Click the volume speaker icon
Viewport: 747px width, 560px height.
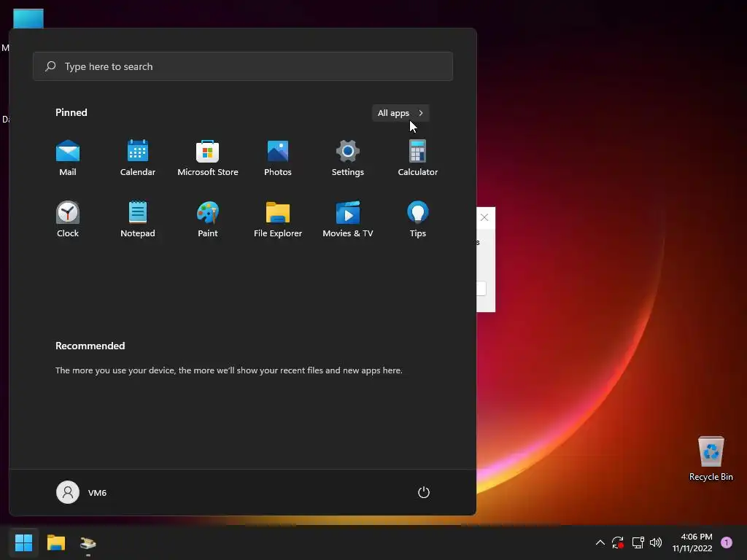pos(656,542)
